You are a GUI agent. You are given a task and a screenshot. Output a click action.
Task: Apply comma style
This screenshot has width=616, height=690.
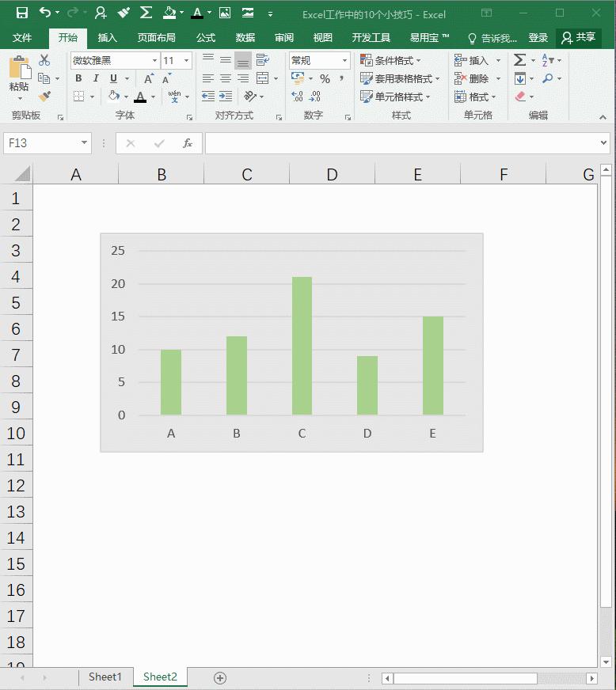pos(342,78)
